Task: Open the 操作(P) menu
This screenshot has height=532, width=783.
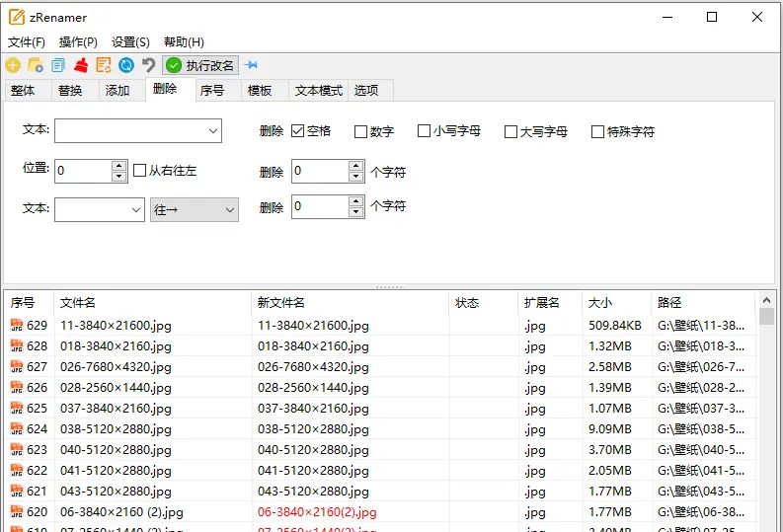Action: pos(78,42)
